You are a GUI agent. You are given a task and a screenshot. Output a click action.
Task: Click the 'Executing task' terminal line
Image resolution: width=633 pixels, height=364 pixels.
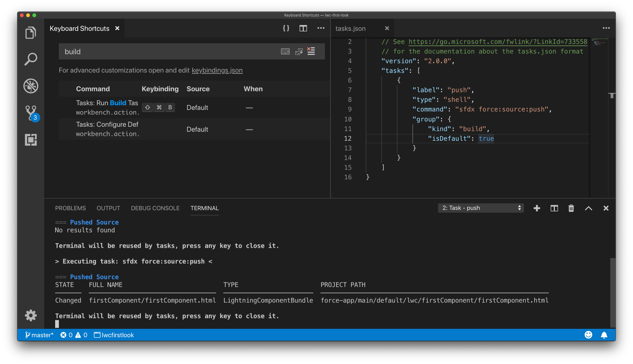134,261
